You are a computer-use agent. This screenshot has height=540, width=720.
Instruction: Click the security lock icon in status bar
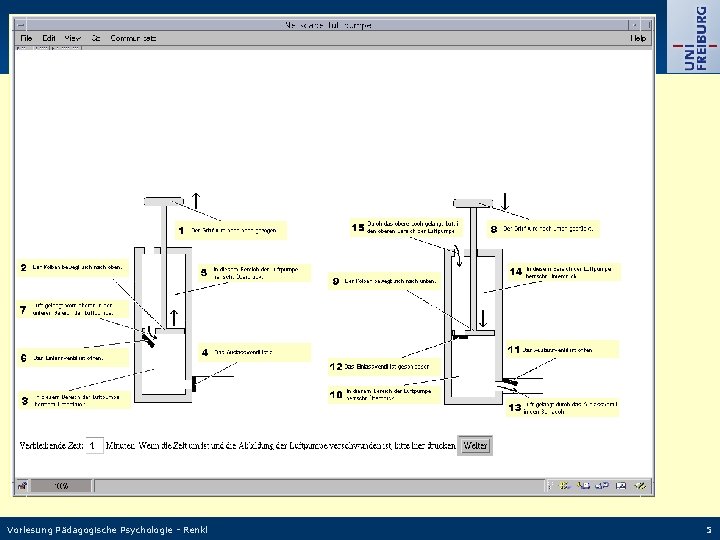coord(22,485)
